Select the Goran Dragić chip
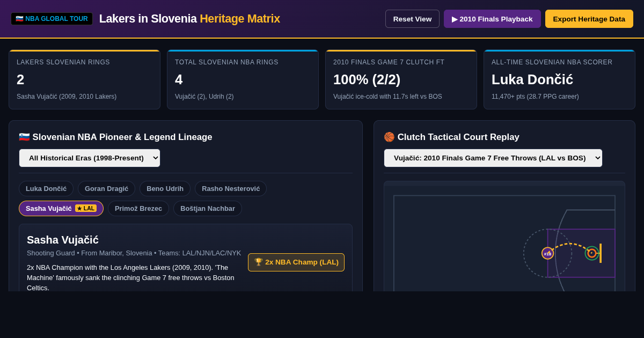The height and width of the screenshot is (338, 644). pyautogui.click(x=106, y=188)
